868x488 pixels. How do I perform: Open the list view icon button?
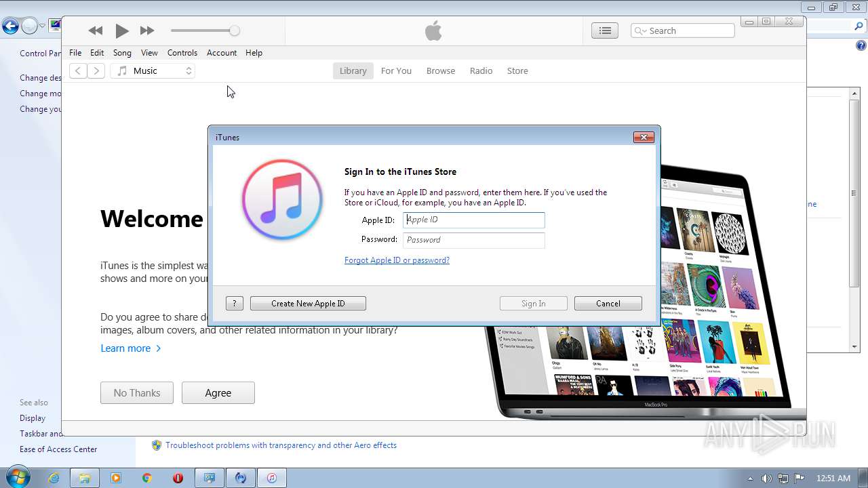click(x=605, y=30)
